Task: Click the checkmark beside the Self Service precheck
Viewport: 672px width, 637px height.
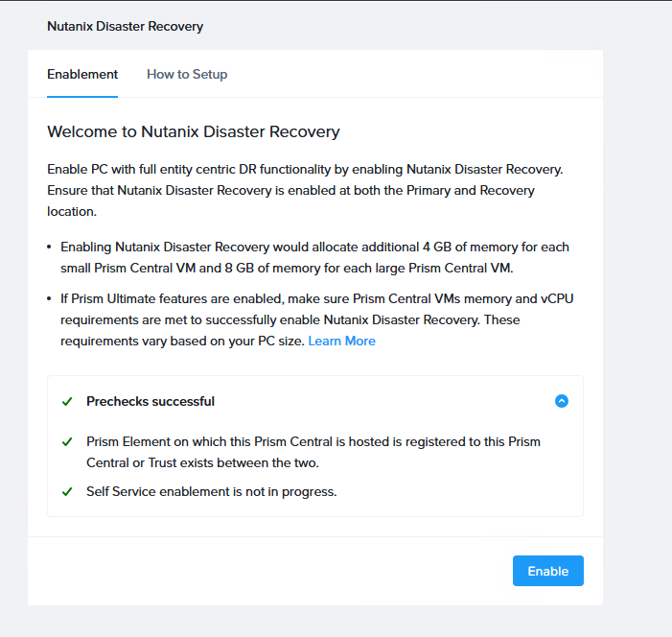Action: [67, 492]
